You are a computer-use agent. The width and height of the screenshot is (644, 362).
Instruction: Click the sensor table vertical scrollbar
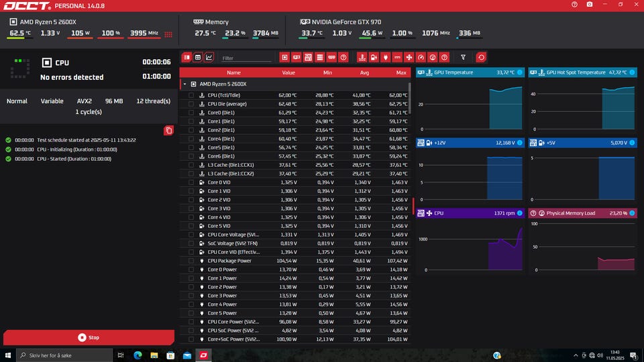coord(409,99)
